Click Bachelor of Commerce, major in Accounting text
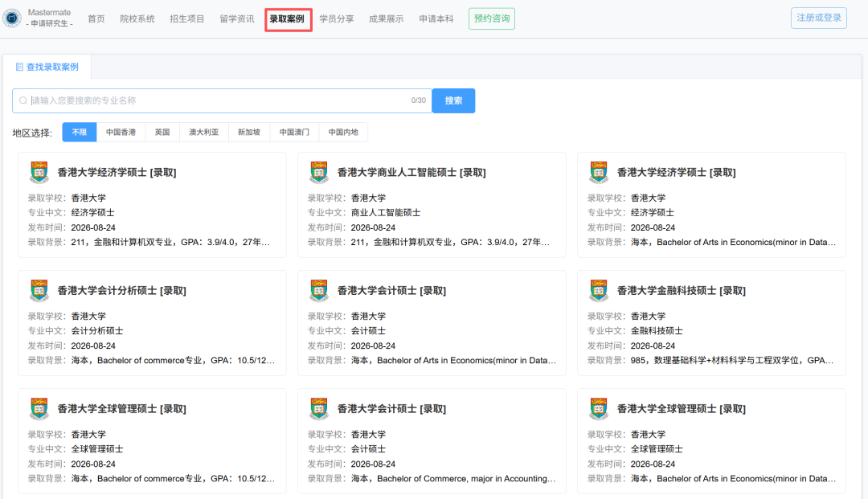Image resolution: width=868 pixels, height=499 pixels. [452, 479]
